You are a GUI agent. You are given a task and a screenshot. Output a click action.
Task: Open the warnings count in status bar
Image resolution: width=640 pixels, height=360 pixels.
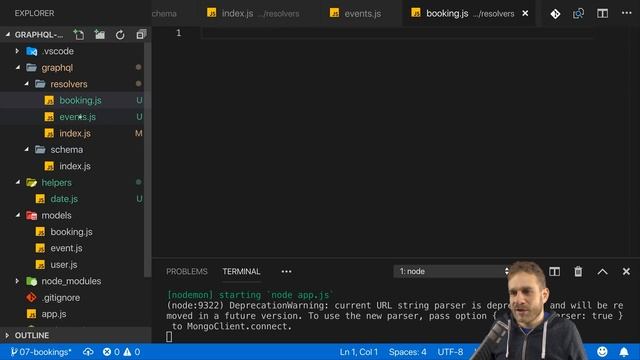[131, 352]
